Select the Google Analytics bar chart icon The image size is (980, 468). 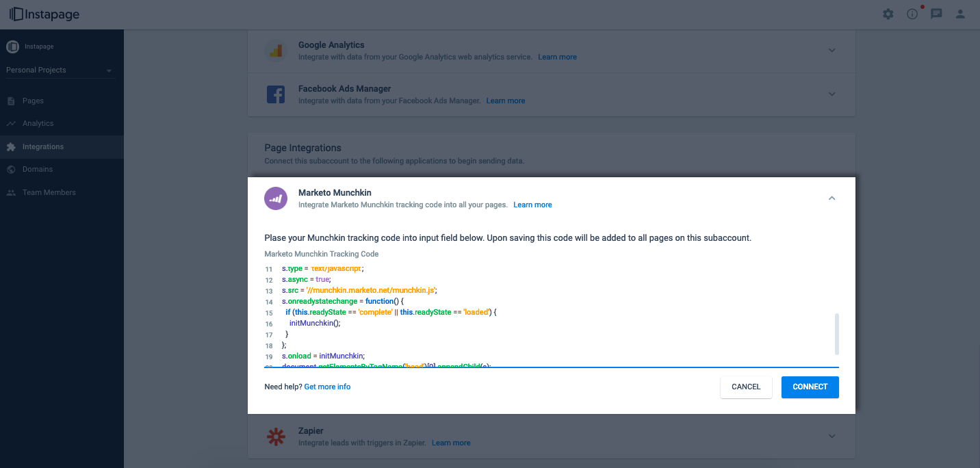pyautogui.click(x=276, y=50)
